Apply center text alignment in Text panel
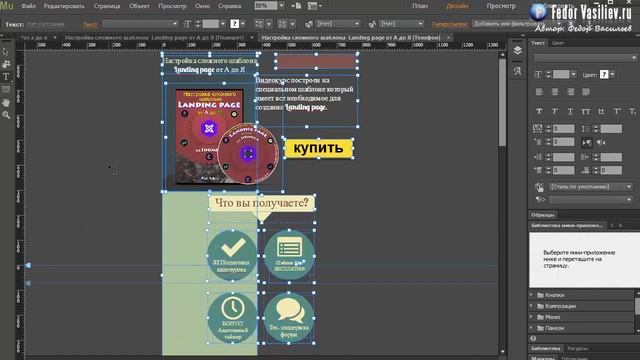This screenshot has height=360, width=640. (555, 92)
